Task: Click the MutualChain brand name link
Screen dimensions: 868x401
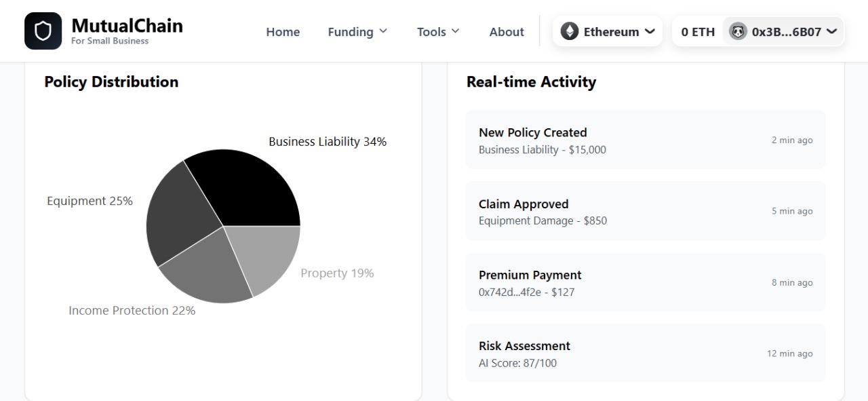Action: (x=127, y=26)
